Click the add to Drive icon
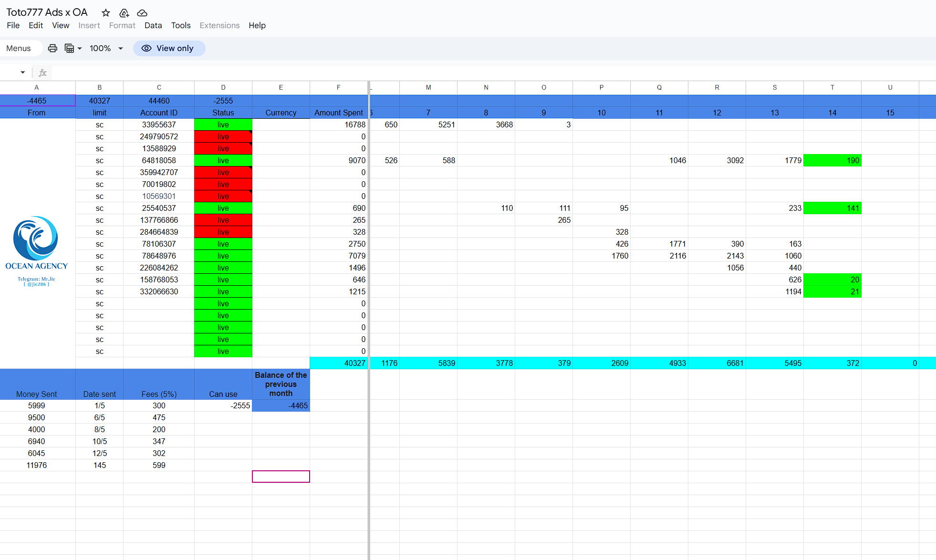Image resolution: width=936 pixels, height=560 pixels. (x=124, y=13)
